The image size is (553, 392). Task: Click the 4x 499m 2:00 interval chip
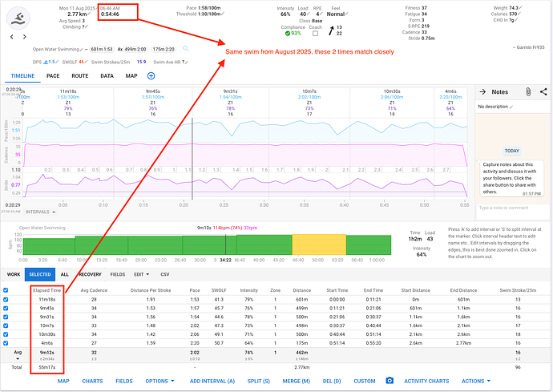click(132, 50)
